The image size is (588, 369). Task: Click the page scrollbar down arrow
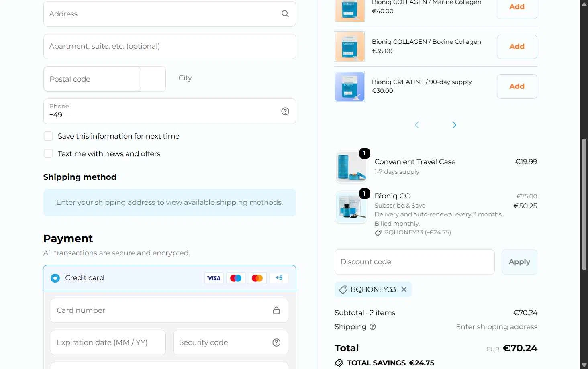(x=584, y=365)
